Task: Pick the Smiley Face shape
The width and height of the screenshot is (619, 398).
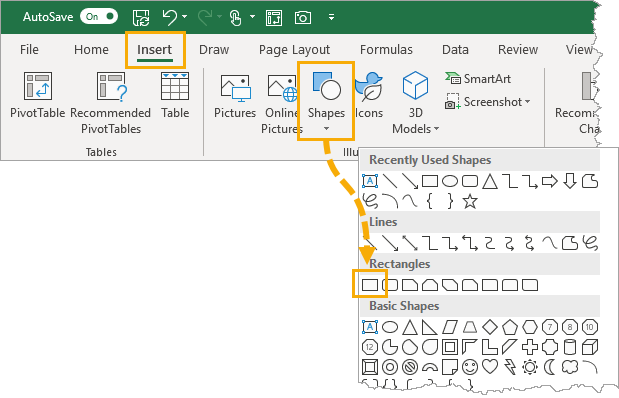Action: (470, 367)
